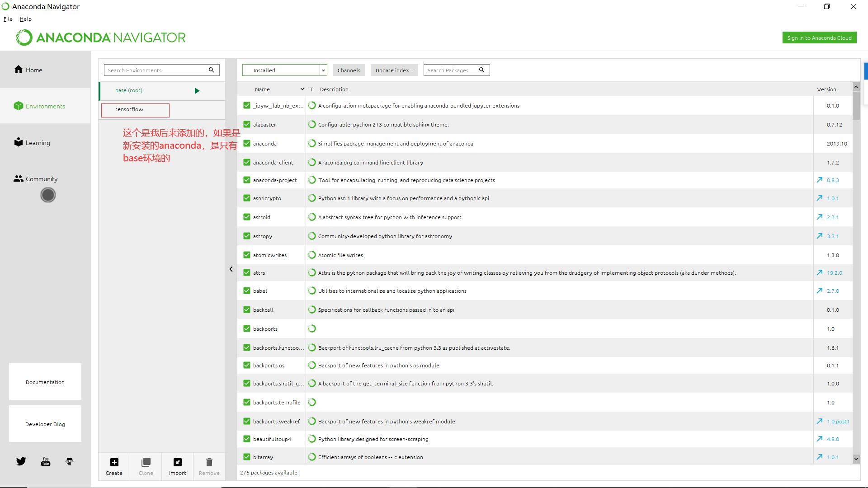Viewport: 868px width, 488px height.
Task: Switch to the Learning tab
Action: coord(38,143)
